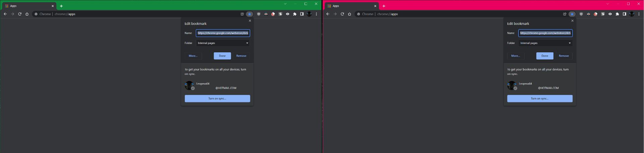
Task: Go back in the green Chrome window
Action: point(5,14)
